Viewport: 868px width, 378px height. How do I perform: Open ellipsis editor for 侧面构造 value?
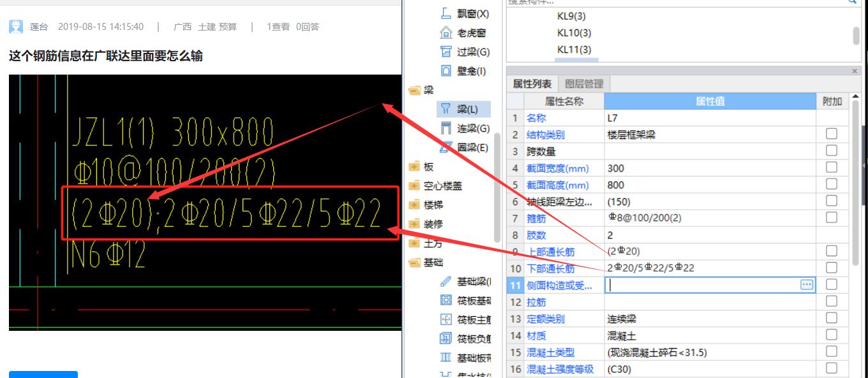(x=807, y=285)
